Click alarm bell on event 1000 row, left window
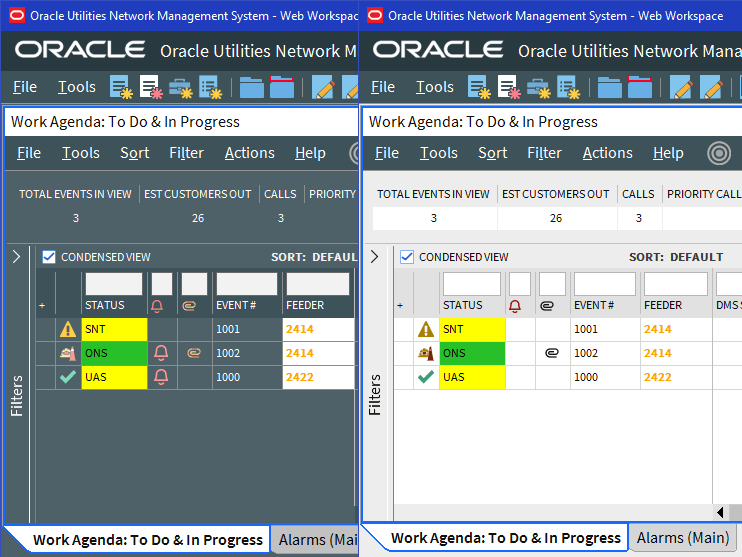 [161, 377]
